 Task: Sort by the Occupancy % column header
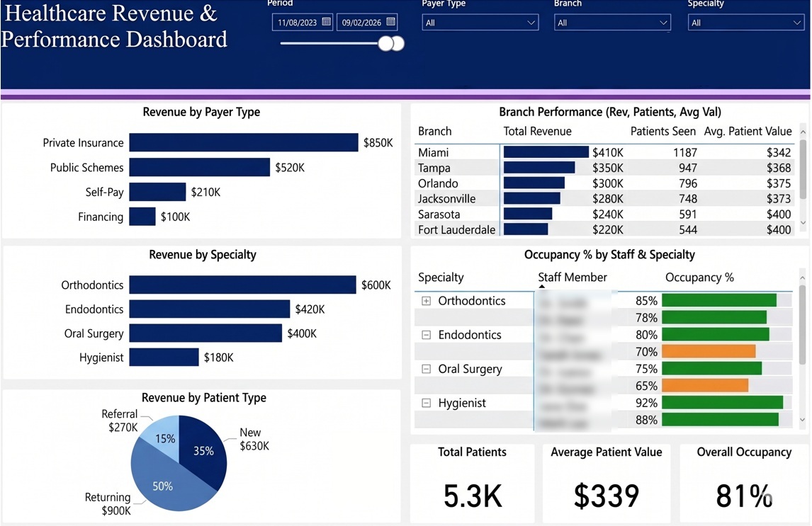[x=699, y=278]
